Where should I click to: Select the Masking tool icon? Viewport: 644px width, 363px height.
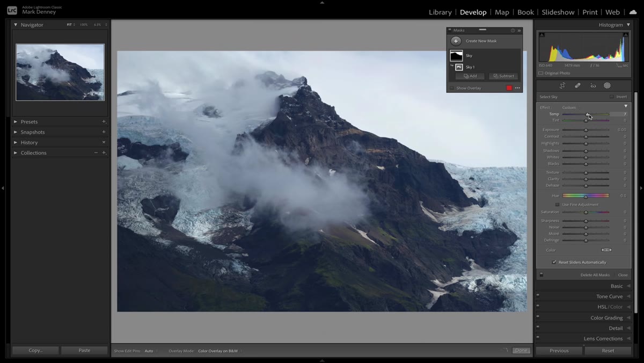607,85
